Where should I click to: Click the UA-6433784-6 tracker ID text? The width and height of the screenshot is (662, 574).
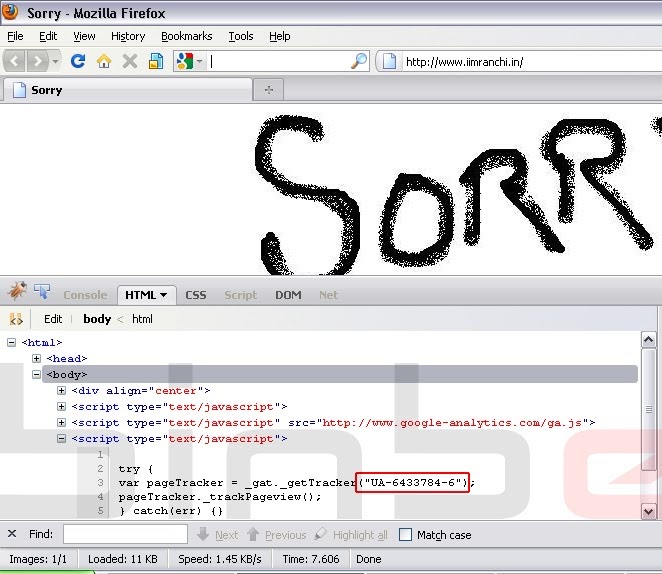pyautogui.click(x=412, y=482)
